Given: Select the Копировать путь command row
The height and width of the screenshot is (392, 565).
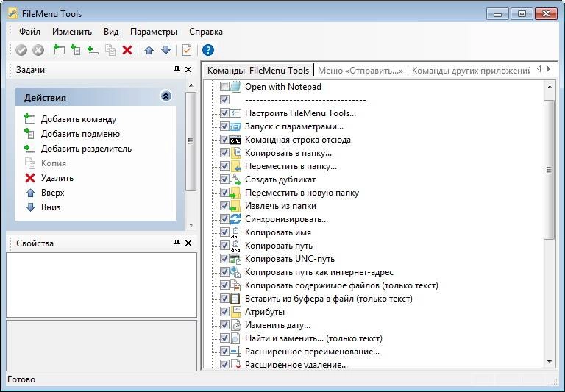Looking at the screenshot, I should pos(279,246).
